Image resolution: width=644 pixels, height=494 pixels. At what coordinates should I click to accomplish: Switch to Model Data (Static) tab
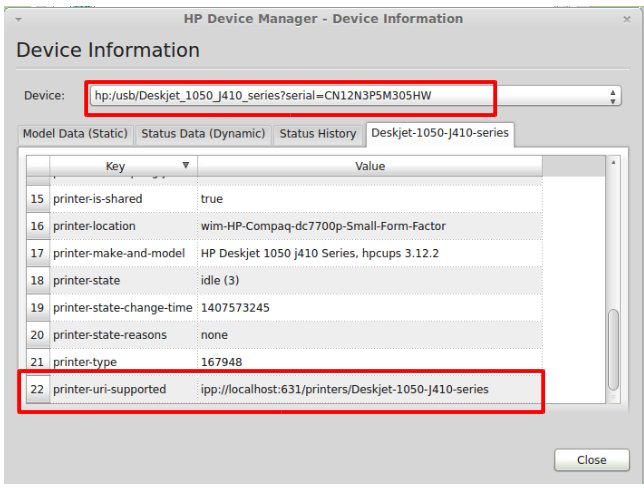(75, 134)
